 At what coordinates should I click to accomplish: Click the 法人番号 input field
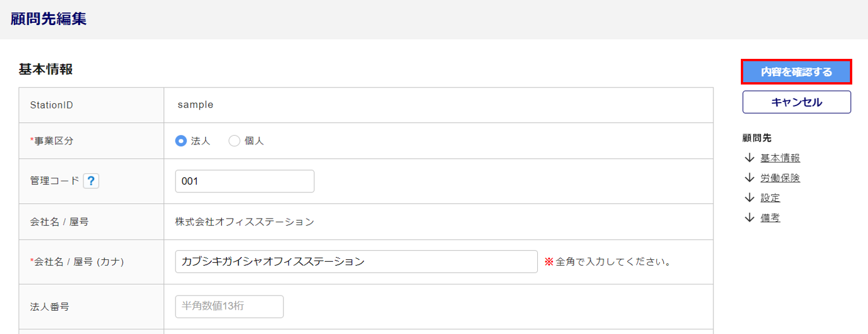[x=229, y=307]
